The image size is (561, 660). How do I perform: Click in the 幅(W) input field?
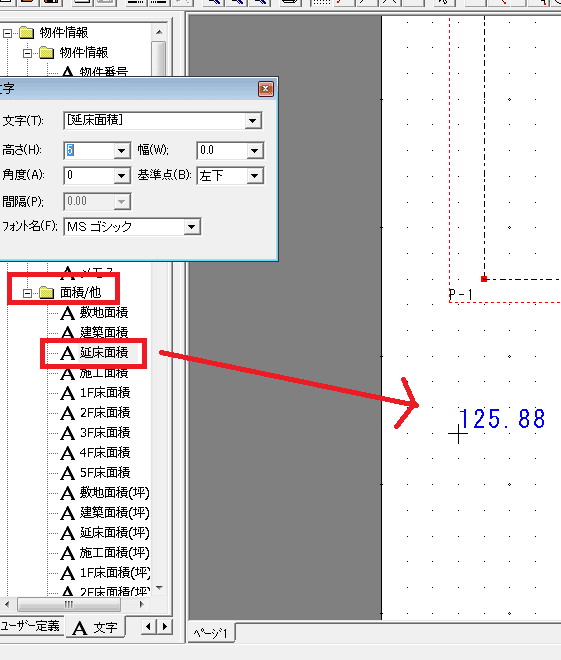click(x=222, y=150)
